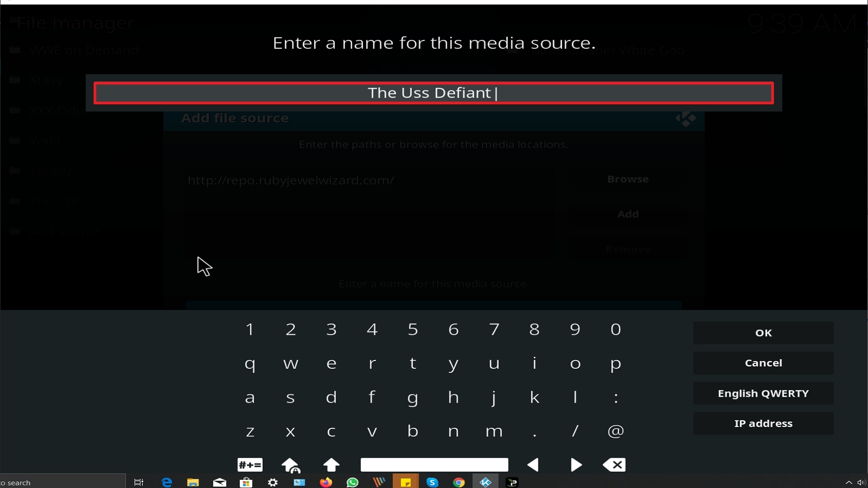868x488 pixels.
Task: Tap the letter z key
Action: [x=250, y=432]
